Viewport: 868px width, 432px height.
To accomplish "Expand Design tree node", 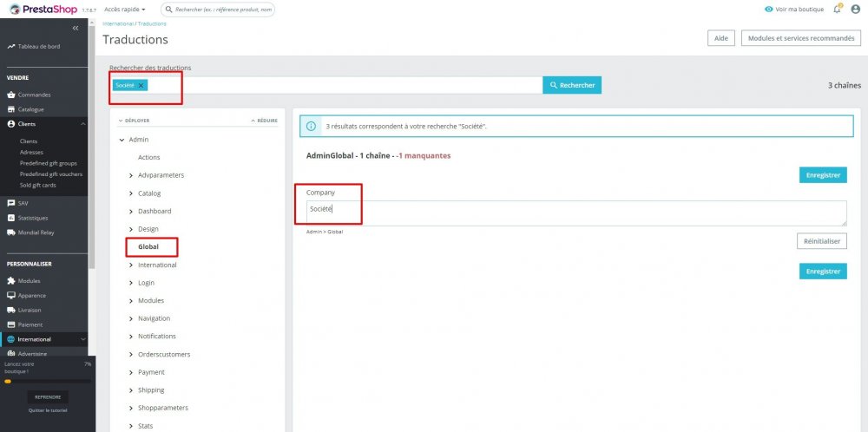I will 131,229.
